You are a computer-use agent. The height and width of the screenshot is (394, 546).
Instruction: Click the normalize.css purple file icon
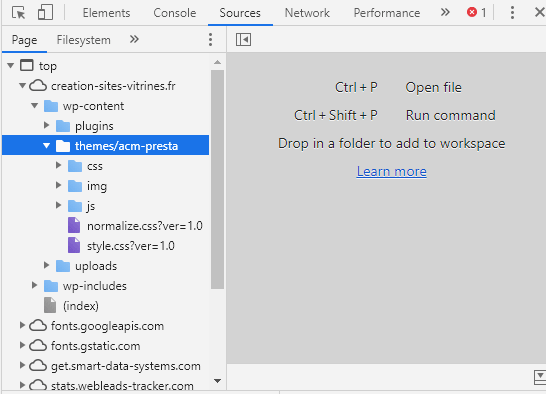point(74,225)
